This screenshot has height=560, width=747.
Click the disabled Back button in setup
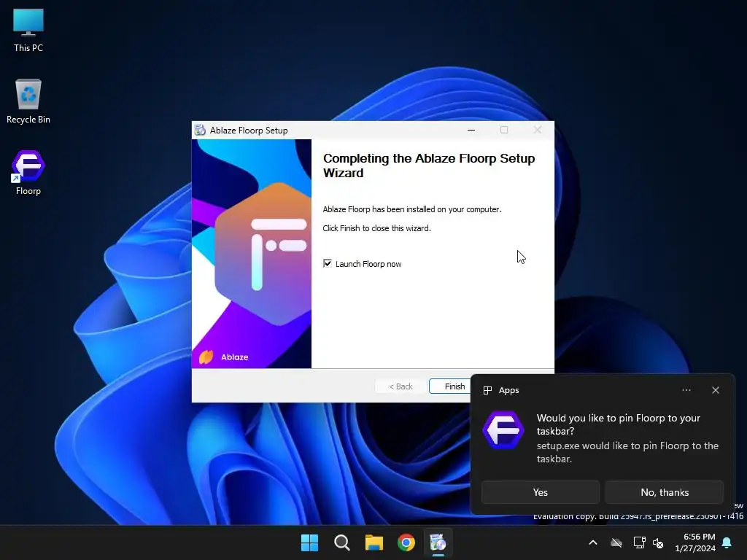[x=400, y=386]
